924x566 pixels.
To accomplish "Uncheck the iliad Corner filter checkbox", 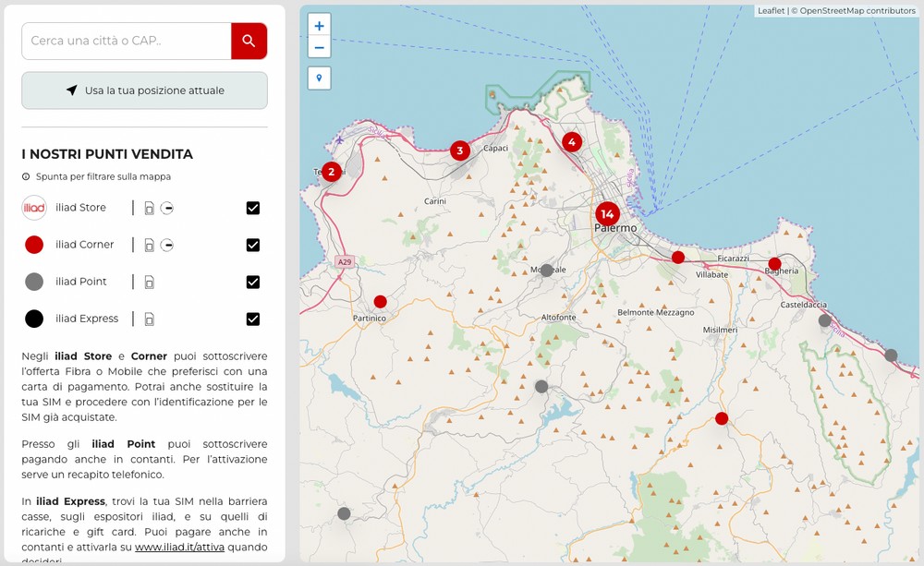I will pyautogui.click(x=253, y=245).
